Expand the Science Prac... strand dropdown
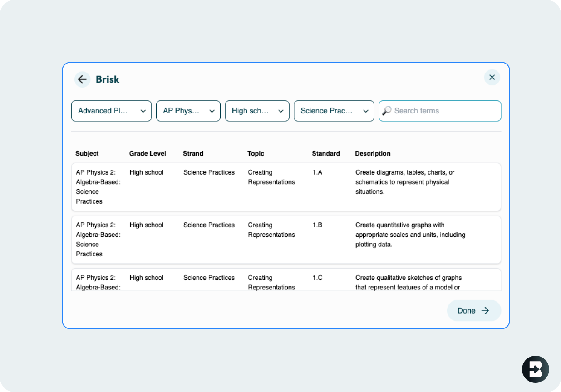Image resolution: width=561 pixels, height=392 pixels. pos(334,111)
